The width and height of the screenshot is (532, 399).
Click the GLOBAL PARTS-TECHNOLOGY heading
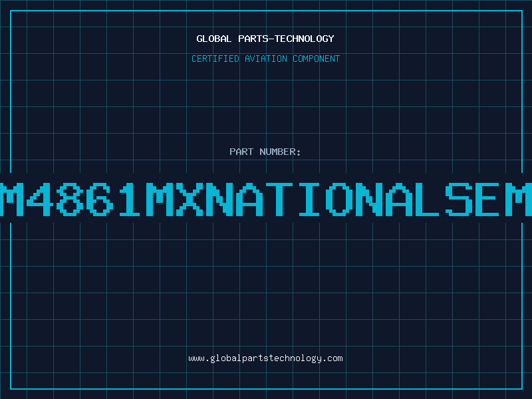pyautogui.click(x=265, y=39)
